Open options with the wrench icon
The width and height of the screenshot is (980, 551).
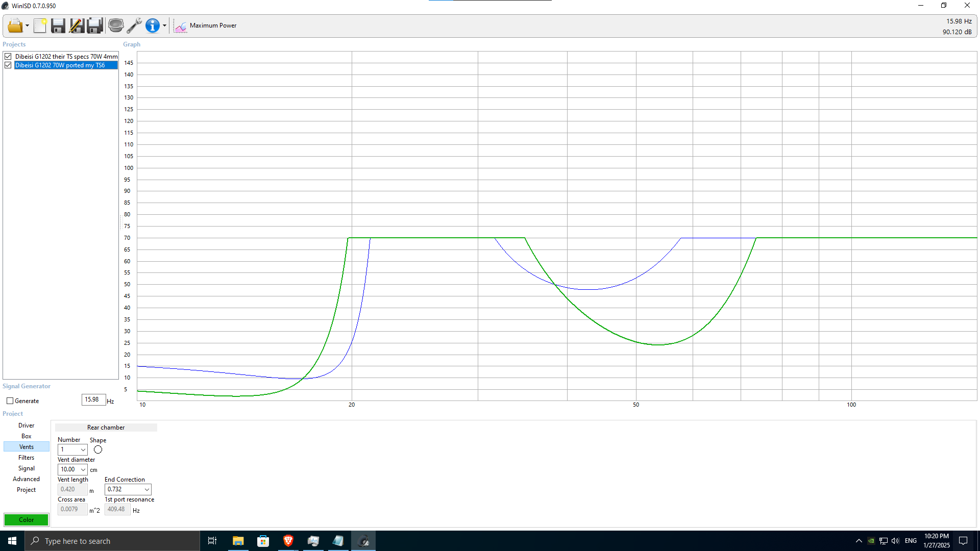point(134,26)
